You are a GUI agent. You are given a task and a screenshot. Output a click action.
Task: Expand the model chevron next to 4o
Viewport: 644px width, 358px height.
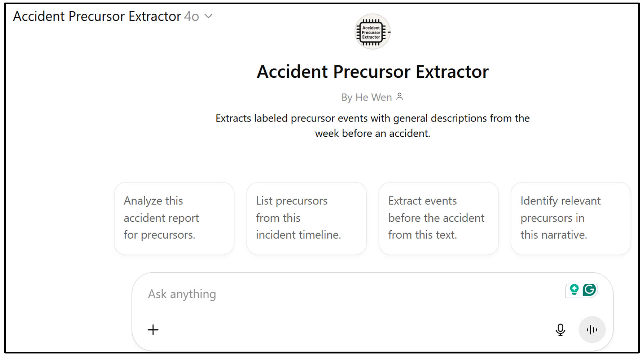point(208,16)
